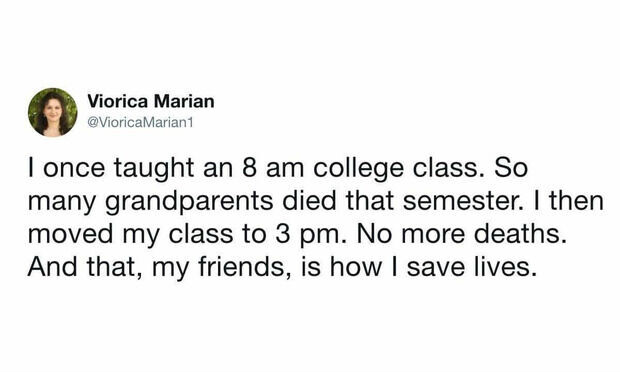Viewport: 620px width, 372px height.
Task: Click the word "grandparents" in the tweet
Action: click(x=189, y=202)
